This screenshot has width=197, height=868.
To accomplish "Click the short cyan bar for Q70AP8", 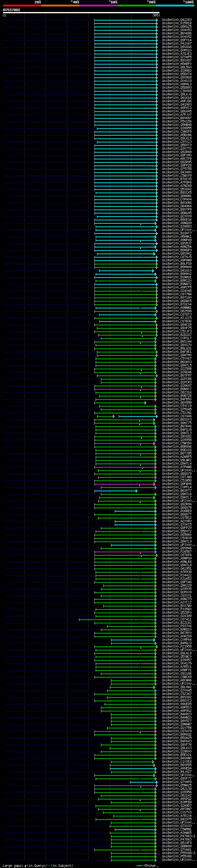I will point(143,782).
